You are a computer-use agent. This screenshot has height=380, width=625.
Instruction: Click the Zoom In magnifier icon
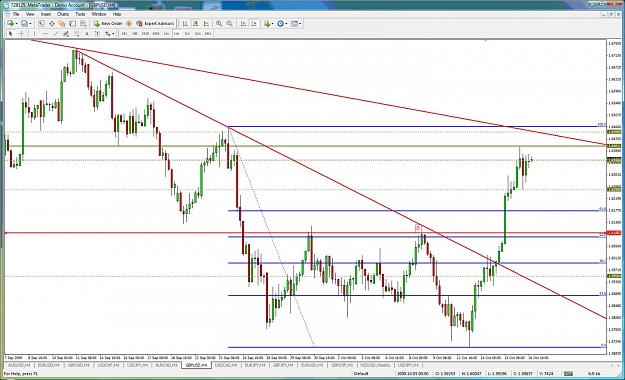pyautogui.click(x=219, y=24)
